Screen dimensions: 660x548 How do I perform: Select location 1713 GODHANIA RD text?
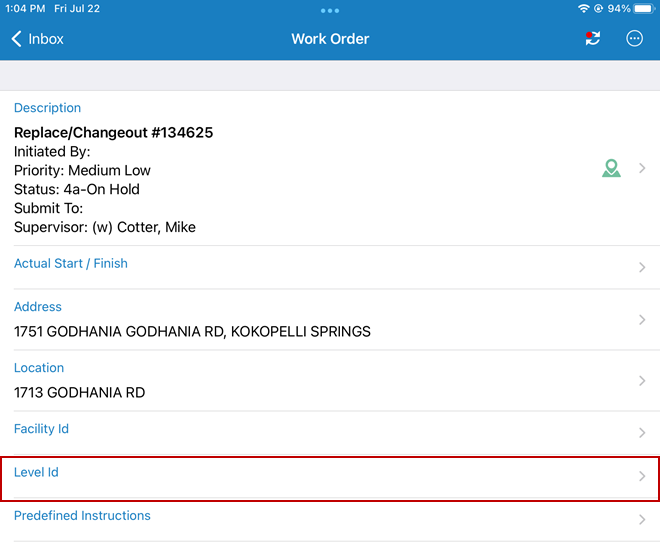(x=80, y=393)
